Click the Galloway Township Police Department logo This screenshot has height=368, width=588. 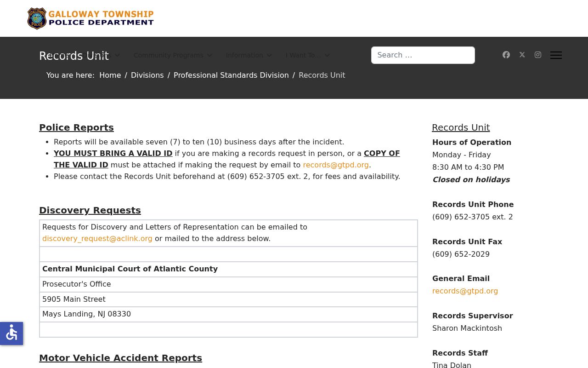point(90,18)
